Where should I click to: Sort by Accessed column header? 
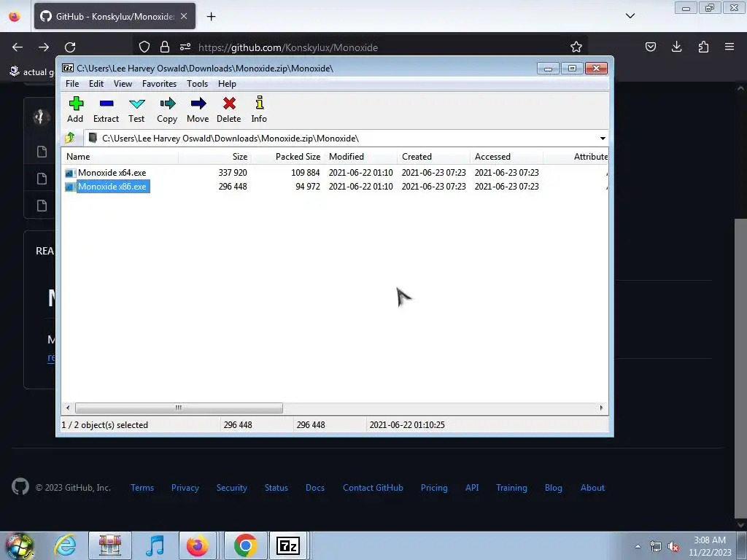(506, 157)
